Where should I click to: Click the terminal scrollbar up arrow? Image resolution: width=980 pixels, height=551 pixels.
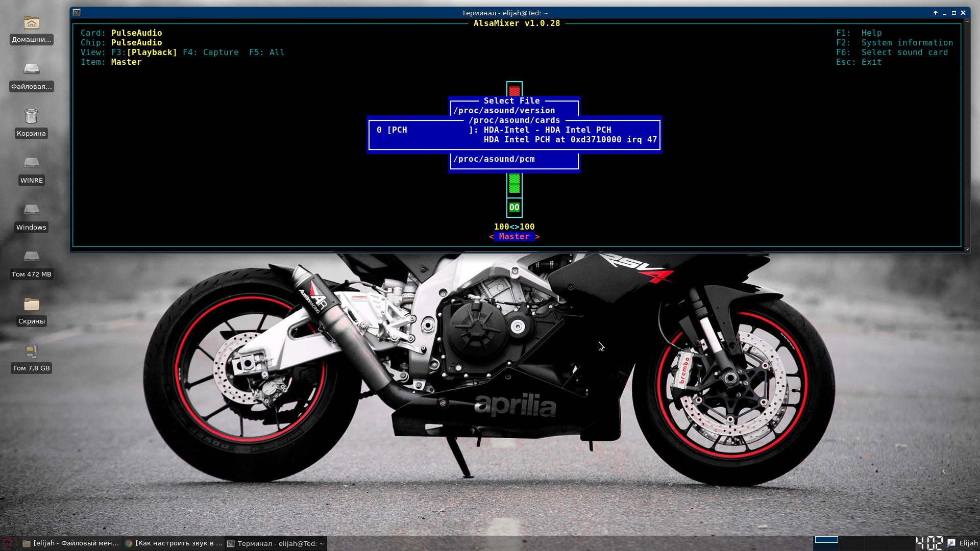[x=967, y=21]
